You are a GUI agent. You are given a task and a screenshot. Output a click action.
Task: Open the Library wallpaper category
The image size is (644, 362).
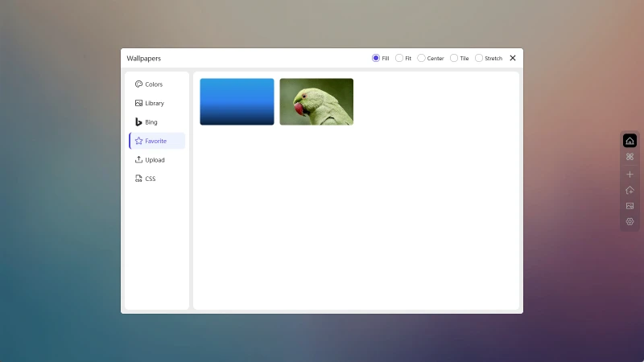tap(157, 103)
